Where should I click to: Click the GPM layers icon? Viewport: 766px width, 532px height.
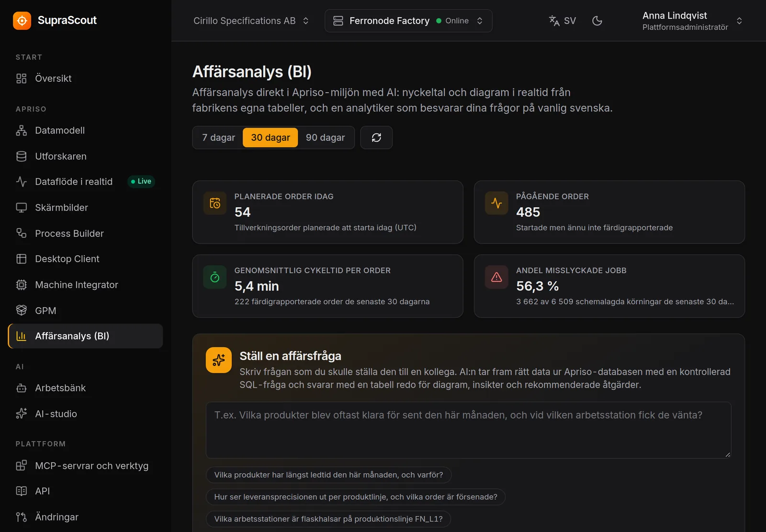[x=22, y=310]
